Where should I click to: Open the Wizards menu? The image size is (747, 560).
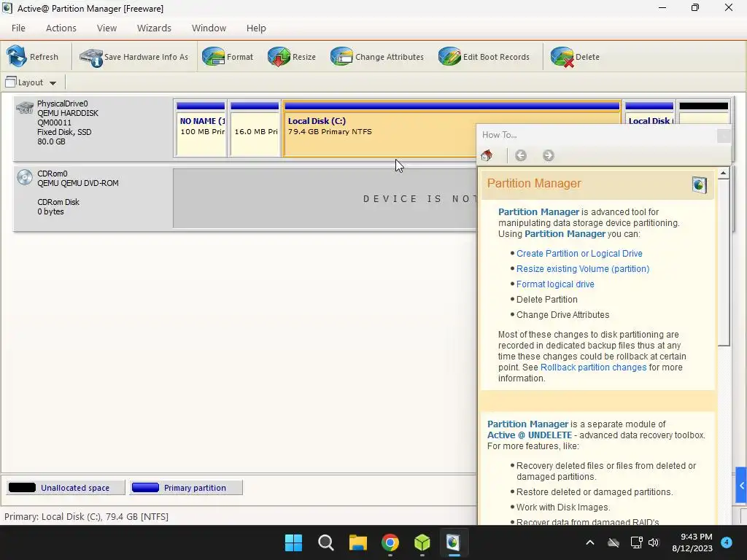pos(154,28)
